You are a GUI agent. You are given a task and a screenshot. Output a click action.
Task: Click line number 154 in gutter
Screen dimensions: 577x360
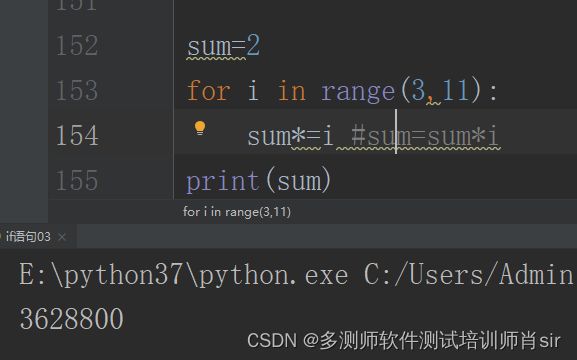pos(77,135)
